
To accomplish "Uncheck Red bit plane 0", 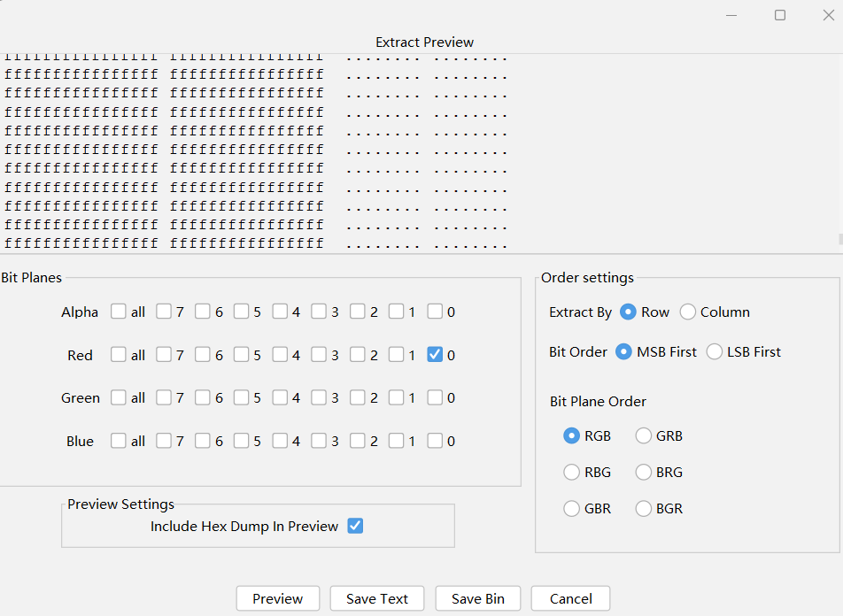I will point(435,355).
